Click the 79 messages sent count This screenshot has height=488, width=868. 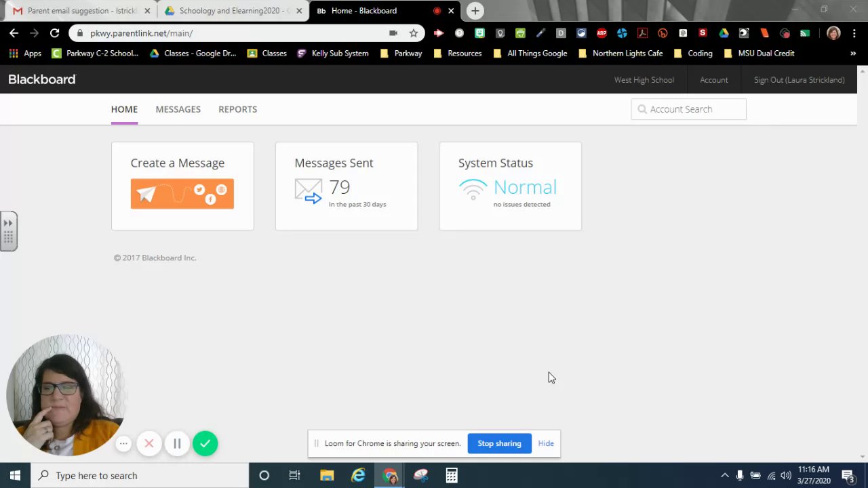pos(339,187)
